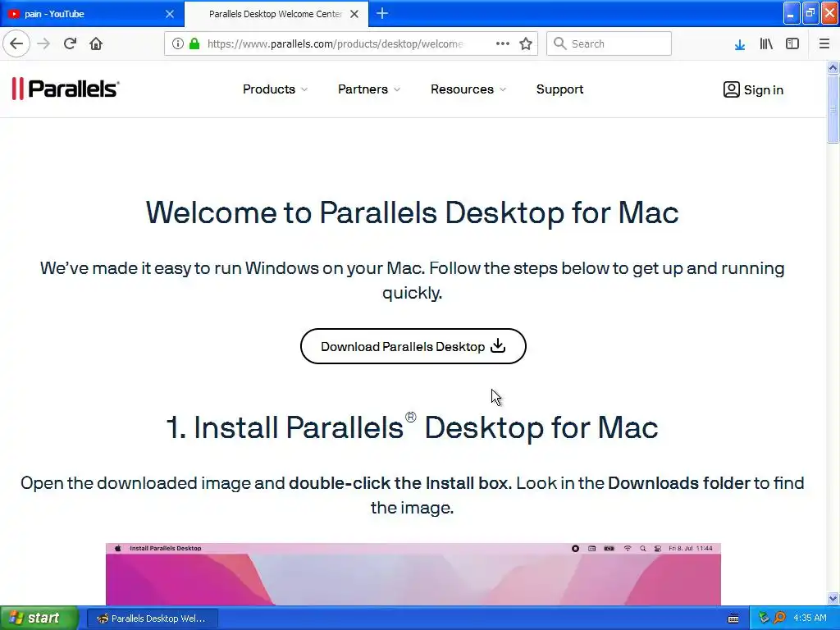840x630 pixels.
Task: Click the forward navigation arrow
Action: tap(43, 43)
